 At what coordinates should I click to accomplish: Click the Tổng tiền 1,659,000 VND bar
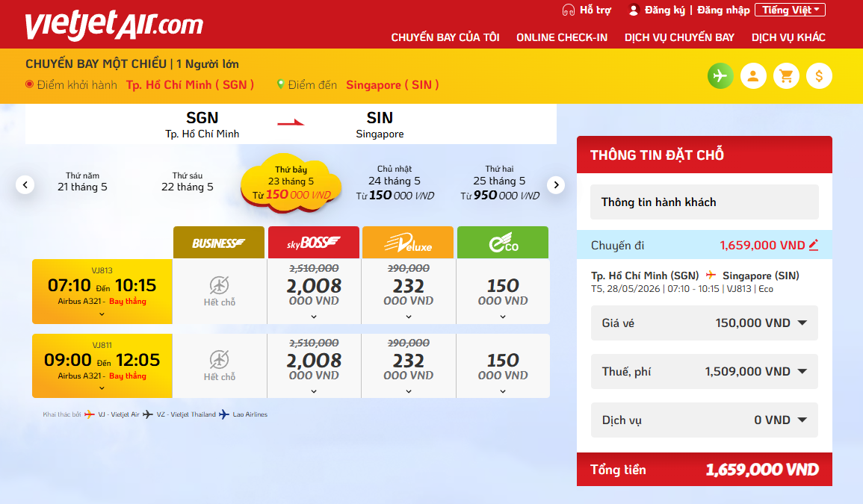click(x=705, y=470)
